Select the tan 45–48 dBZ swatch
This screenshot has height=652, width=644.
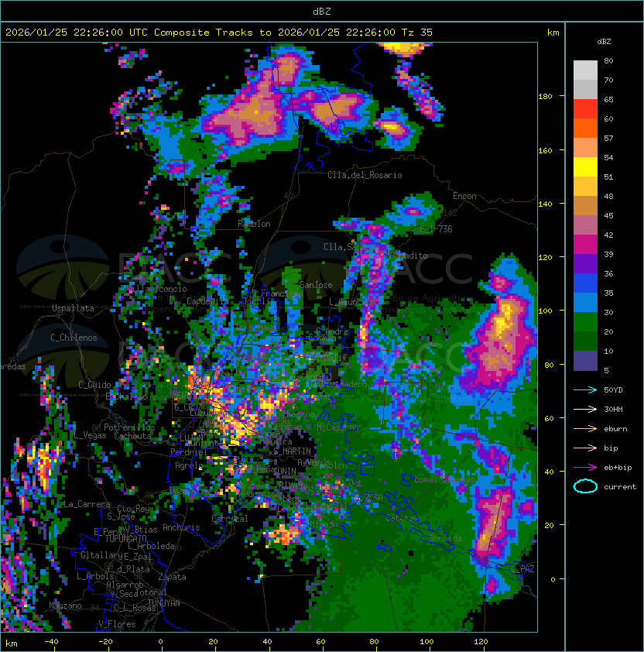585,205
